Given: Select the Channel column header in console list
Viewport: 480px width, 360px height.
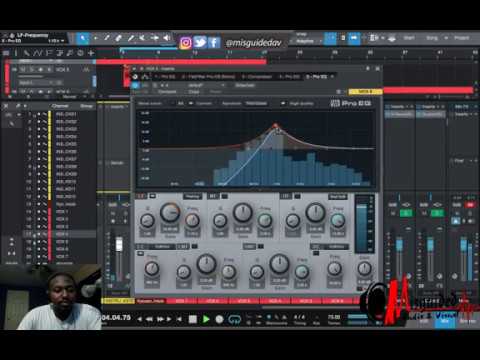Looking at the screenshot, I should (x=60, y=106).
